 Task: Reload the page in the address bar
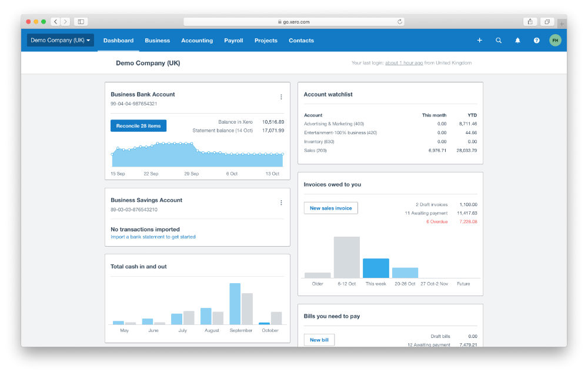click(x=400, y=22)
